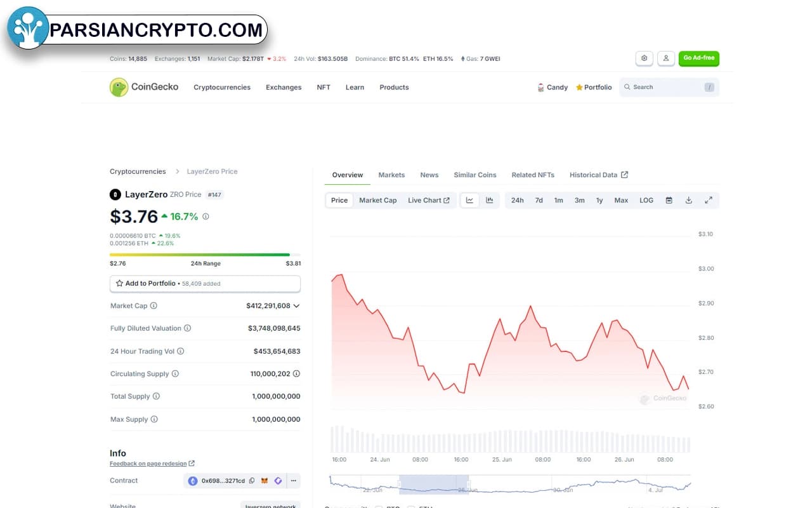Expand chart to fullscreen
This screenshot has height=508, width=812.
(x=709, y=200)
